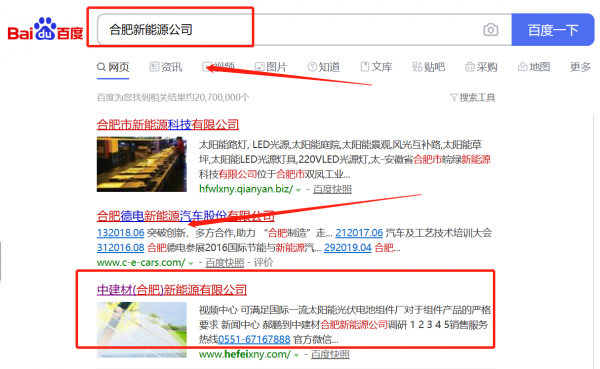Expand dropdown arrow after www.hefeixny.com
The image size is (600, 369).
pos(296,355)
